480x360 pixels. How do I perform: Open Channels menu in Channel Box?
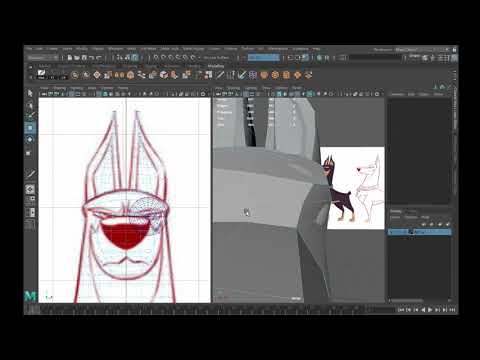point(397,94)
